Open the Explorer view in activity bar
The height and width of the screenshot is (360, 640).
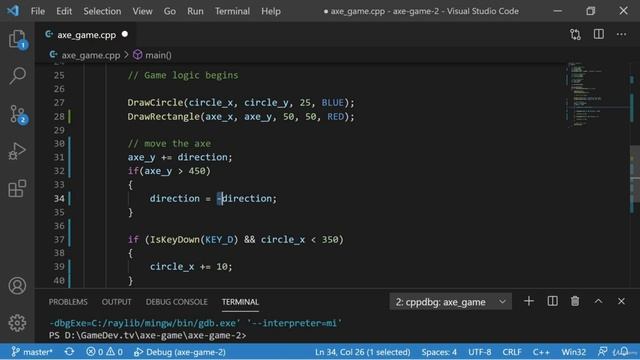click(x=17, y=39)
